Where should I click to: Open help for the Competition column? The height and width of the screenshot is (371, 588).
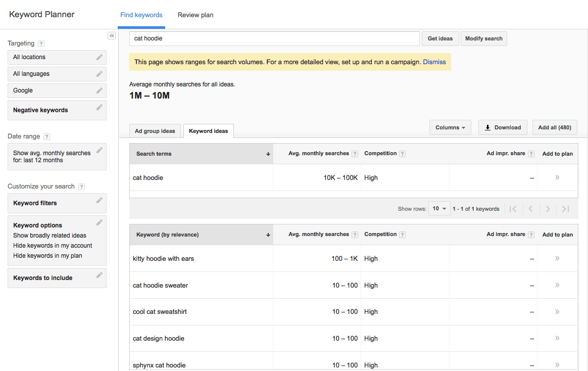[x=402, y=153]
